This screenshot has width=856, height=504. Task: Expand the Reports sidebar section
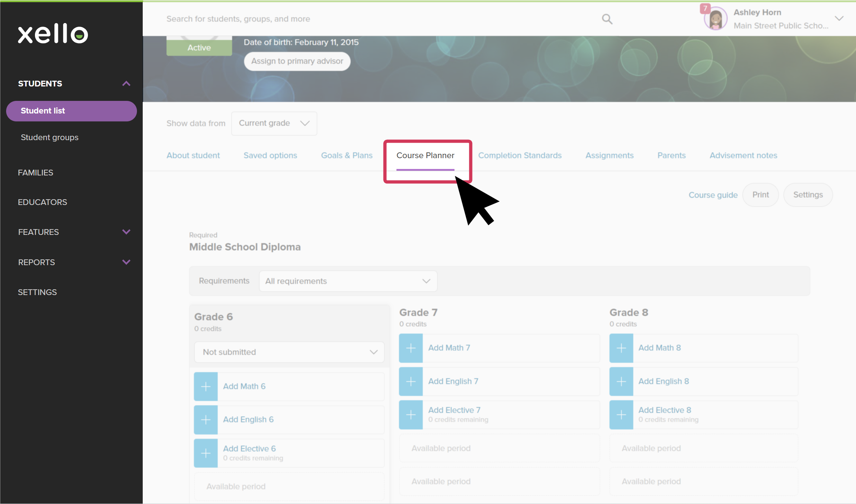click(x=126, y=262)
